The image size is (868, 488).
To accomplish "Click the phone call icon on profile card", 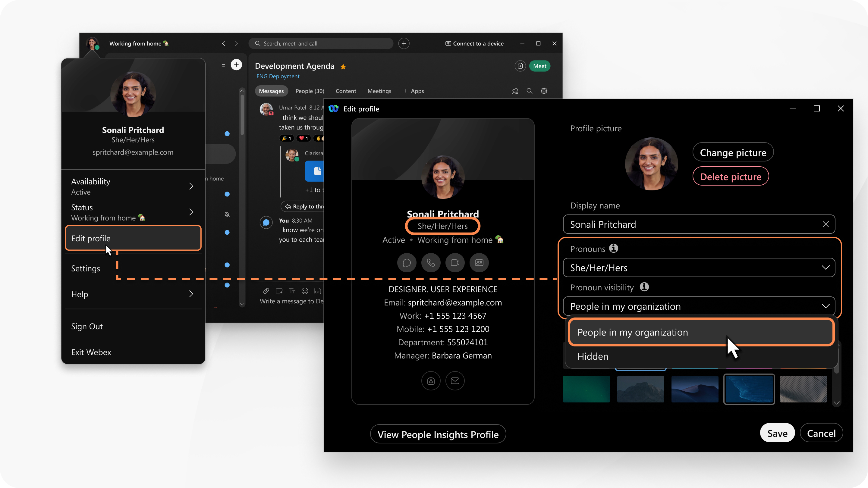I will [430, 262].
